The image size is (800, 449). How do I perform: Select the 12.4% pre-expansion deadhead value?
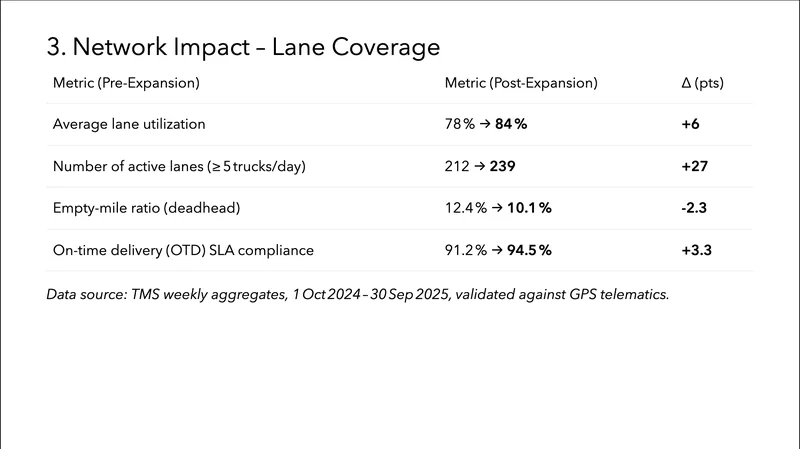(464, 209)
